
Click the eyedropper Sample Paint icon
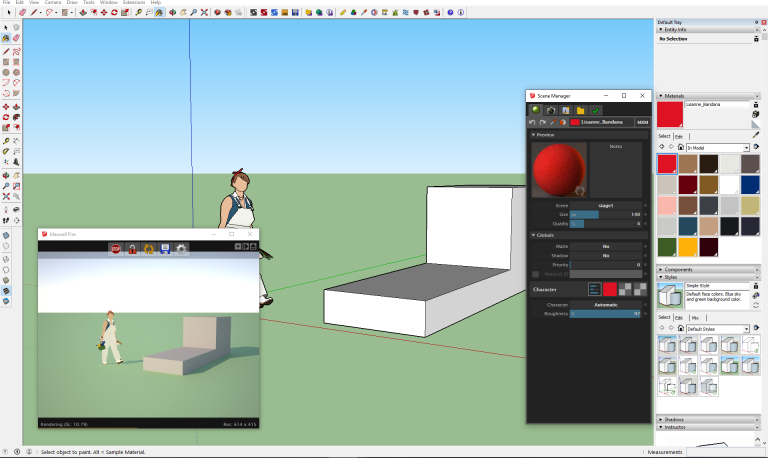point(756,133)
